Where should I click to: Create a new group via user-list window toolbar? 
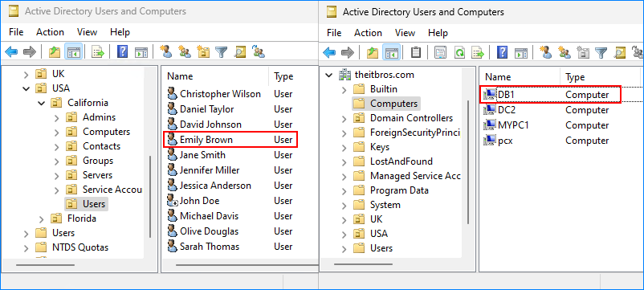pyautogui.click(x=185, y=51)
